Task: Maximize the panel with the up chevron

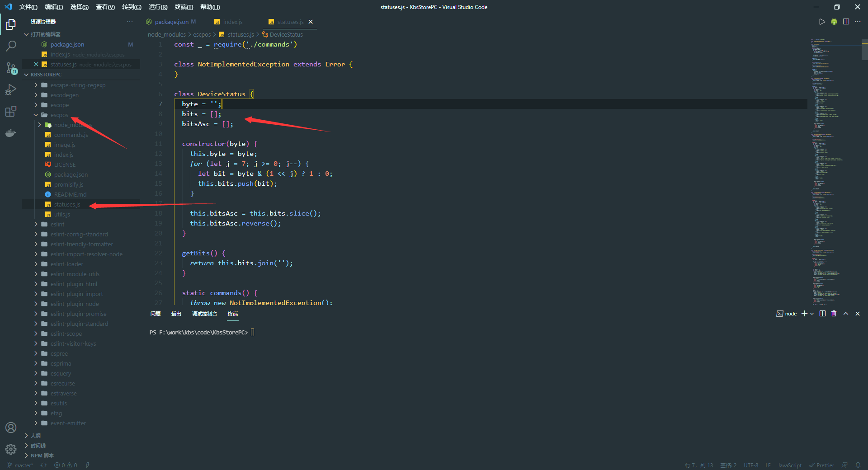Action: pyautogui.click(x=846, y=314)
